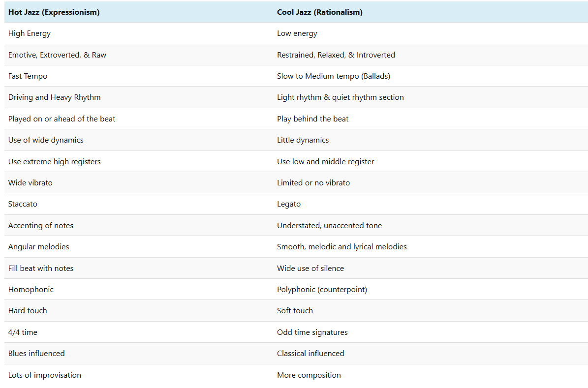Select the More composition cell
The height and width of the screenshot is (388, 588).
(x=309, y=375)
